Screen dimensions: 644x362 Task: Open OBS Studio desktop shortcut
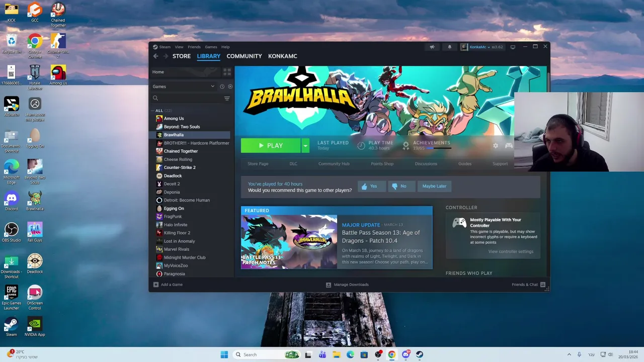pyautogui.click(x=11, y=232)
